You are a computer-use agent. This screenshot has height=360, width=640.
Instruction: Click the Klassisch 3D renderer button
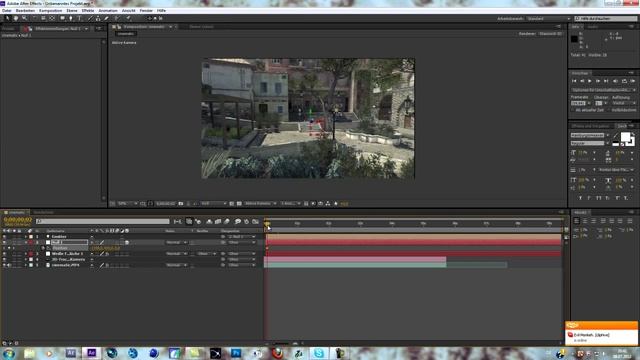click(551, 34)
